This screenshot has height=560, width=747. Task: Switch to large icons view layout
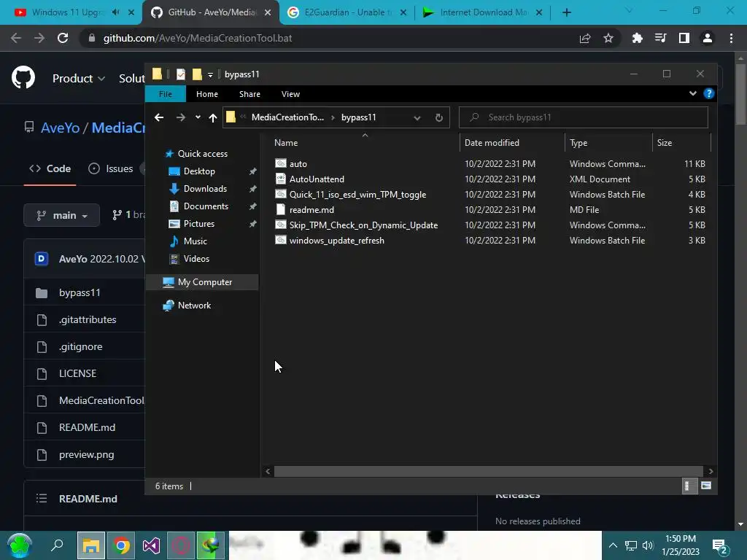[706, 486]
